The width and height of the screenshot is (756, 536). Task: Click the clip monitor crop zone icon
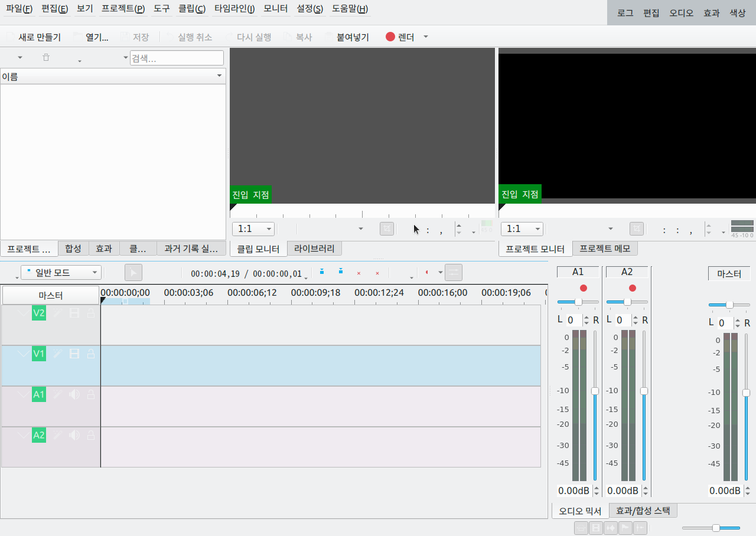coord(387,229)
